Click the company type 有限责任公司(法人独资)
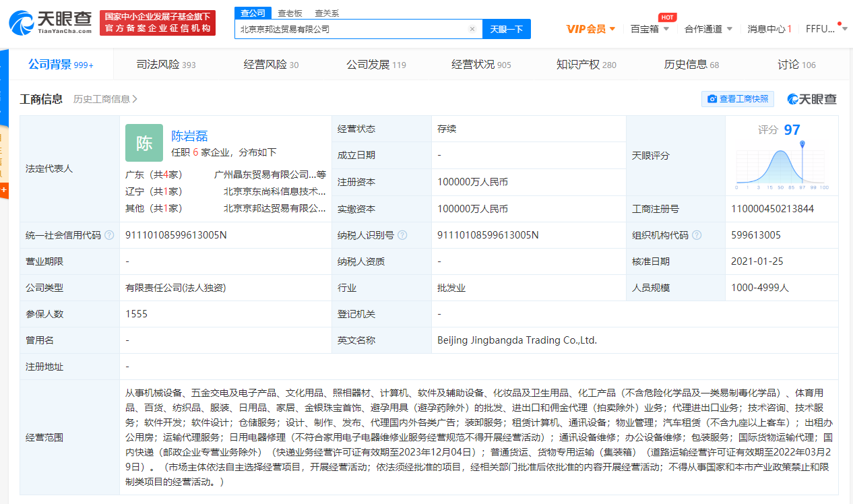853x504 pixels. click(175, 288)
